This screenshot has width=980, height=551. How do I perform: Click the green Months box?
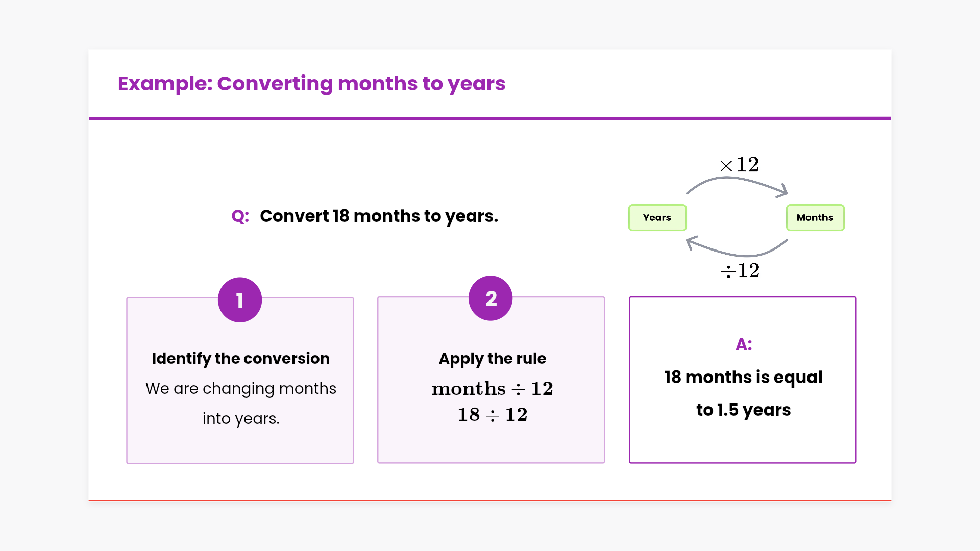pos(815,218)
